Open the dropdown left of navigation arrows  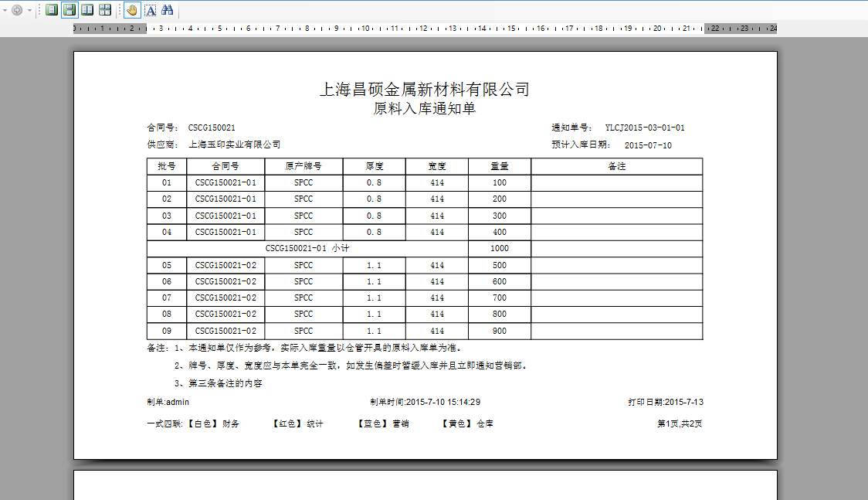[4, 9]
